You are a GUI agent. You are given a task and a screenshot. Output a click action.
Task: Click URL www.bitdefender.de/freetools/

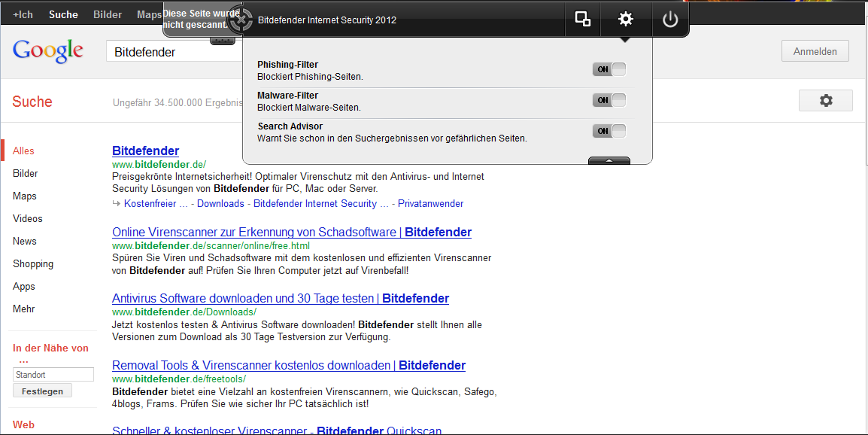coord(179,379)
